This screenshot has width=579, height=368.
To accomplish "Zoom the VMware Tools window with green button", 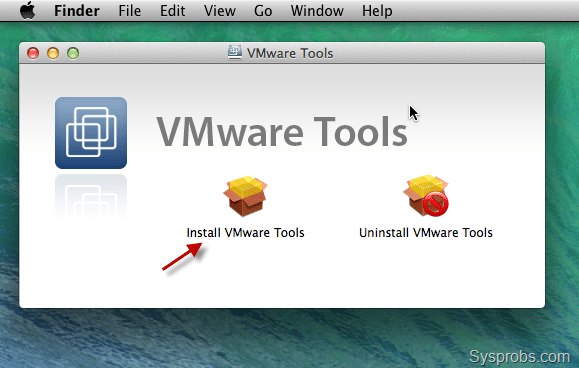I will point(73,53).
